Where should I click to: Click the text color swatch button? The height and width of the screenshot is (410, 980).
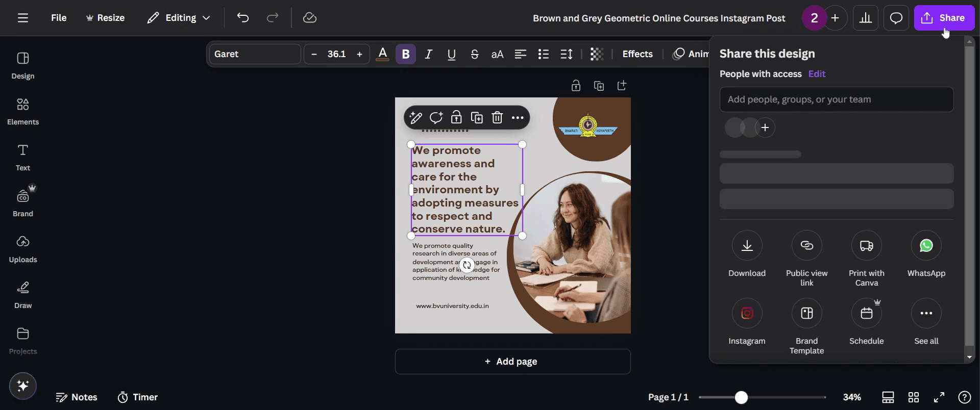383,54
